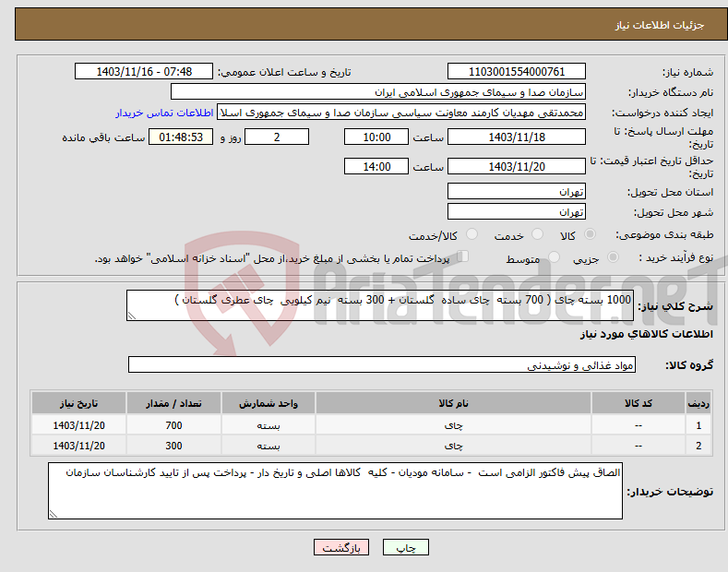Screen dimensions: 728x572
Task: Click the بازگشت (back) button
Action: 341,547
